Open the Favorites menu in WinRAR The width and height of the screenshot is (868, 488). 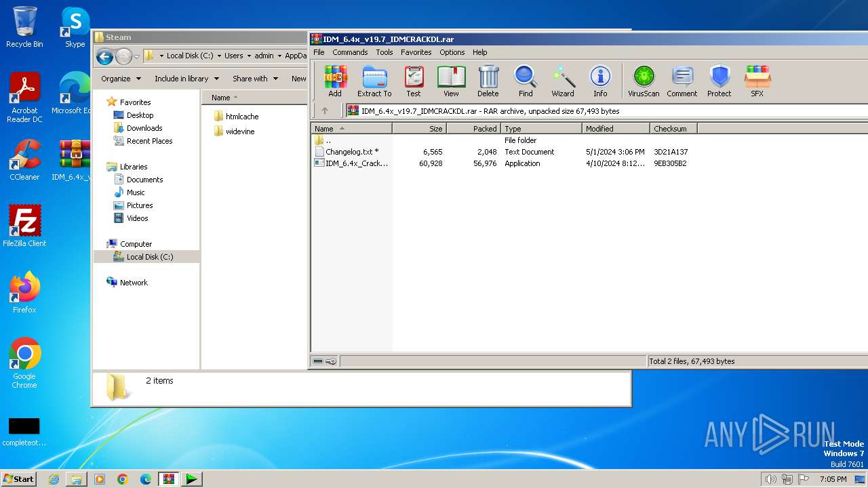[416, 52]
